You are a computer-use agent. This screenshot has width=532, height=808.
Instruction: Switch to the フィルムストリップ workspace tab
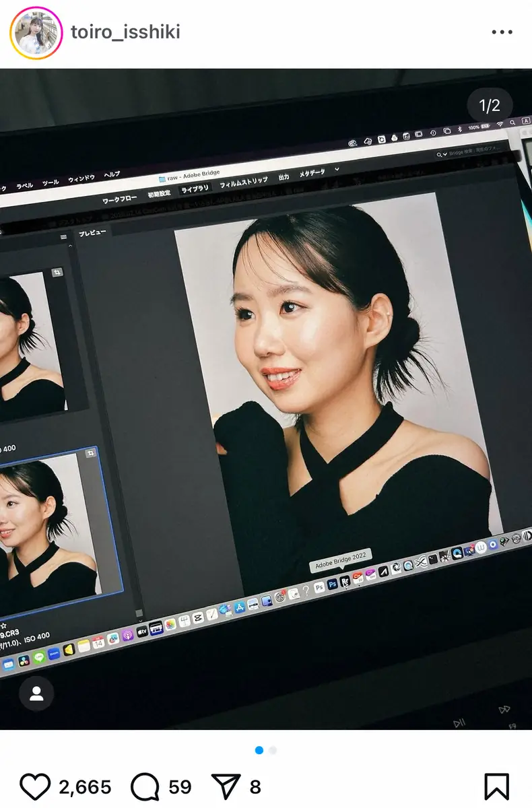click(243, 182)
